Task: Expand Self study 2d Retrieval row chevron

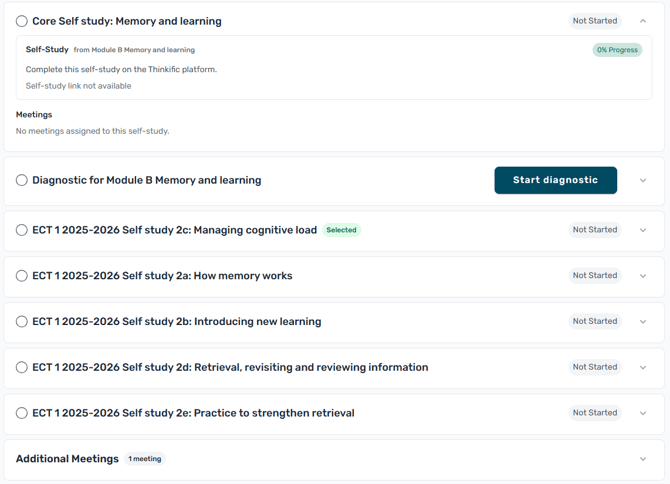Action: 643,367
